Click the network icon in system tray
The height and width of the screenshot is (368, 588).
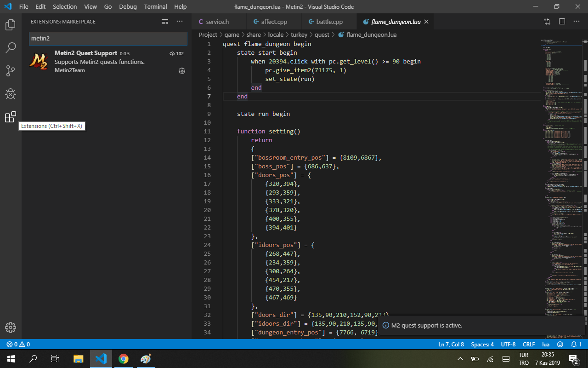tap(491, 359)
